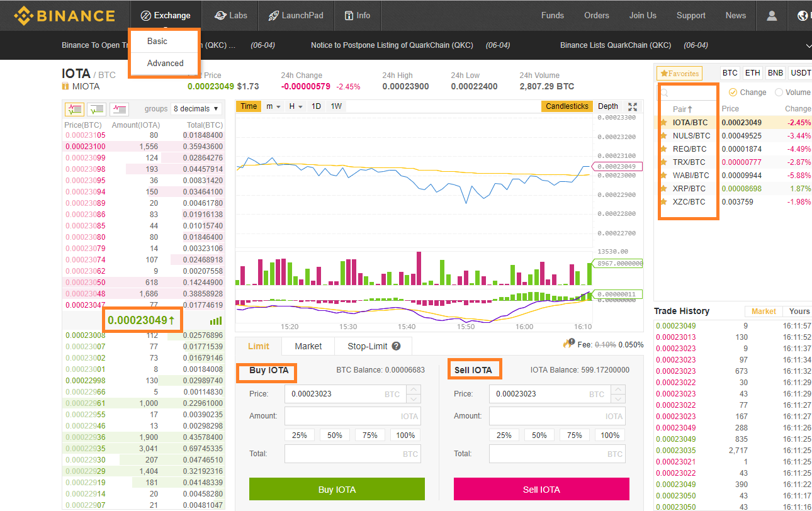The width and height of the screenshot is (812, 511).
Task: Select the Limit order tab
Action: click(259, 346)
